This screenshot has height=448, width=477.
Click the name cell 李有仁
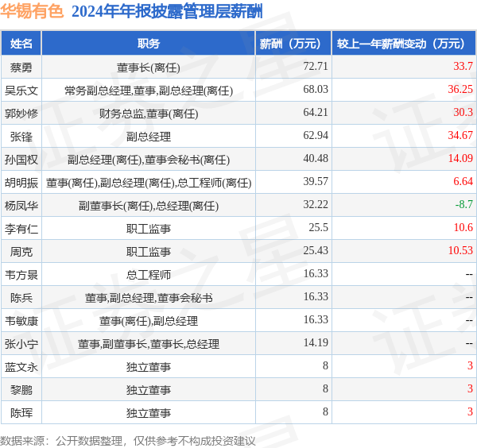click(21, 229)
